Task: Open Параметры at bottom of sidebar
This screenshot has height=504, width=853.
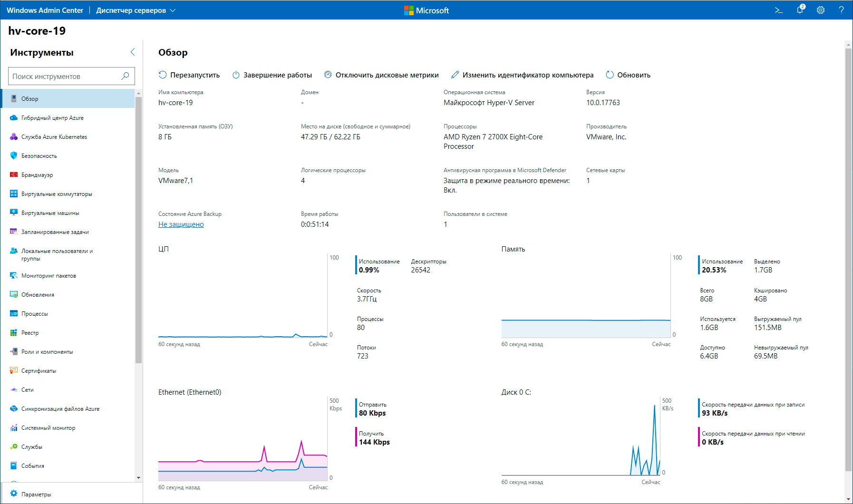Action: coord(36,494)
